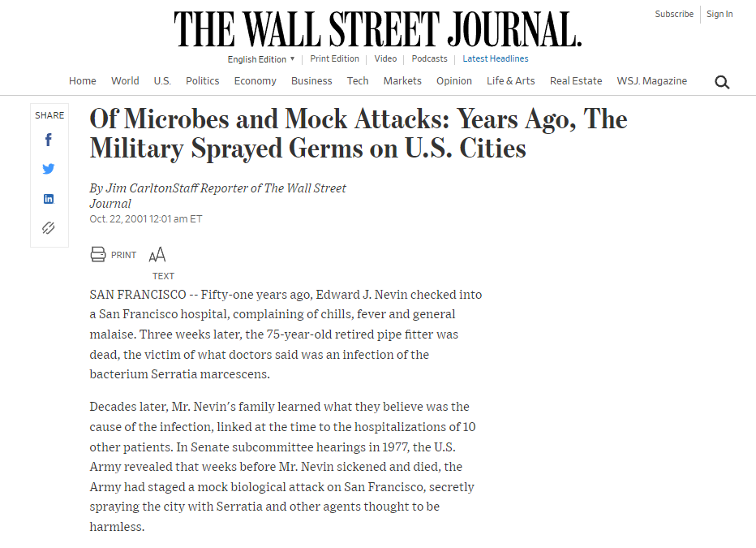Screen dimensions: 756x548
Task: Open WSJ. Magazine section
Action: [x=651, y=81]
